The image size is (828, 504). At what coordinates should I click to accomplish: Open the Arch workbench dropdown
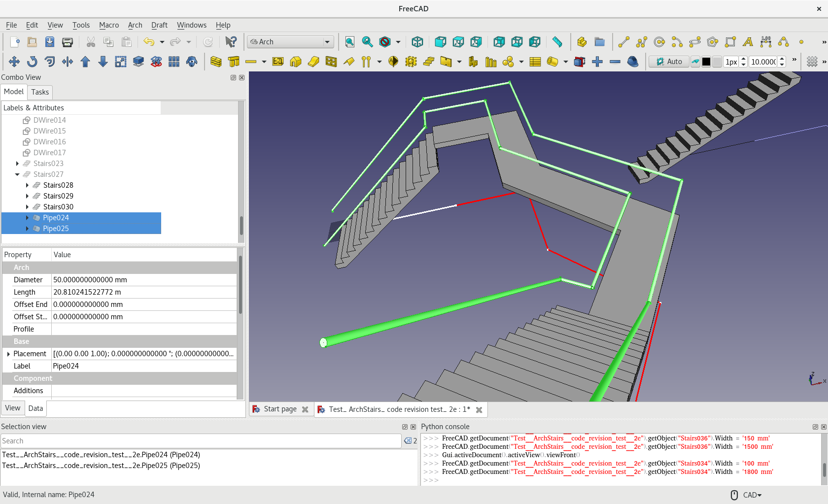(290, 42)
